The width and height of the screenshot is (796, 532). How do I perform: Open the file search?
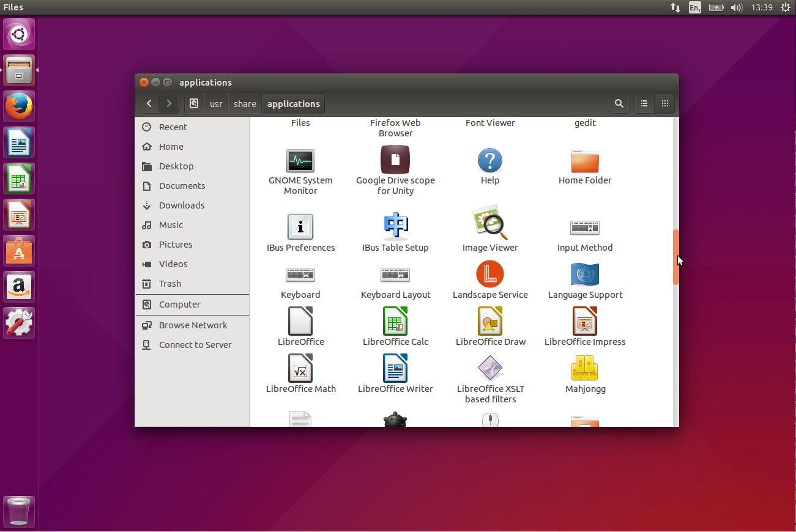pos(619,104)
